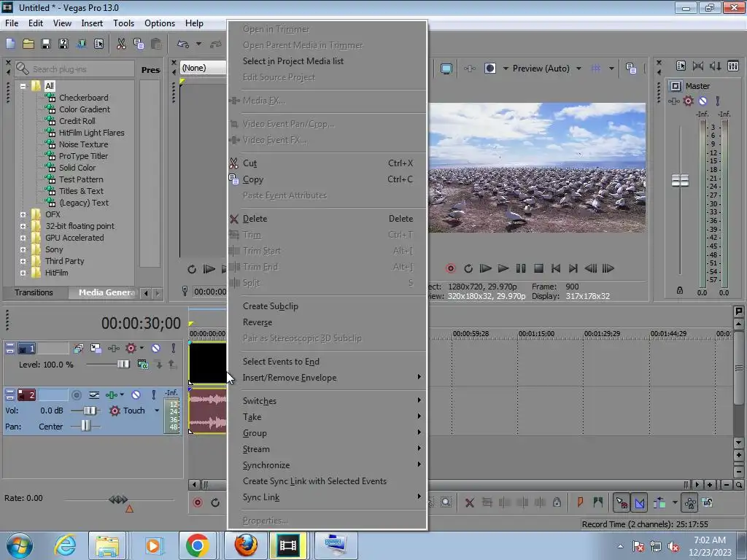Choose Select in Project Media list

328,61
